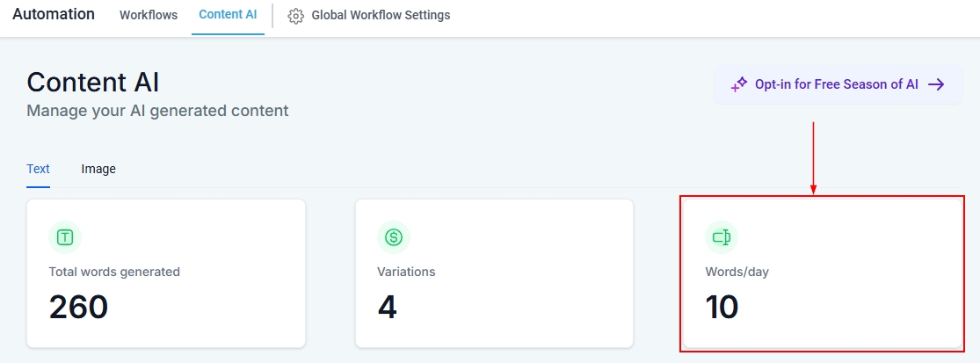Viewport: 980px width, 363px height.
Task: Click the Words/day value of 10
Action: pos(722,307)
